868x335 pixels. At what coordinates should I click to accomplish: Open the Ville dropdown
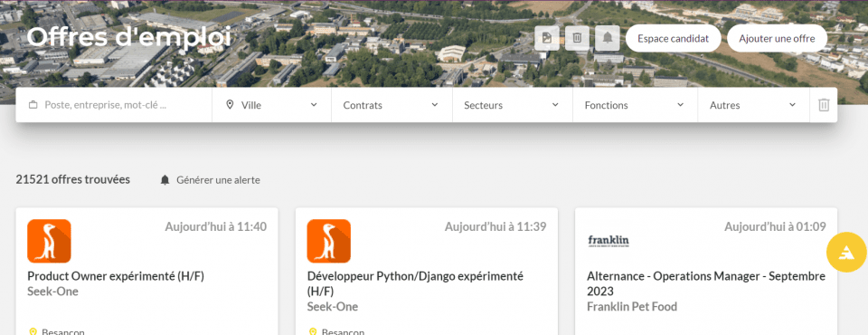click(272, 105)
